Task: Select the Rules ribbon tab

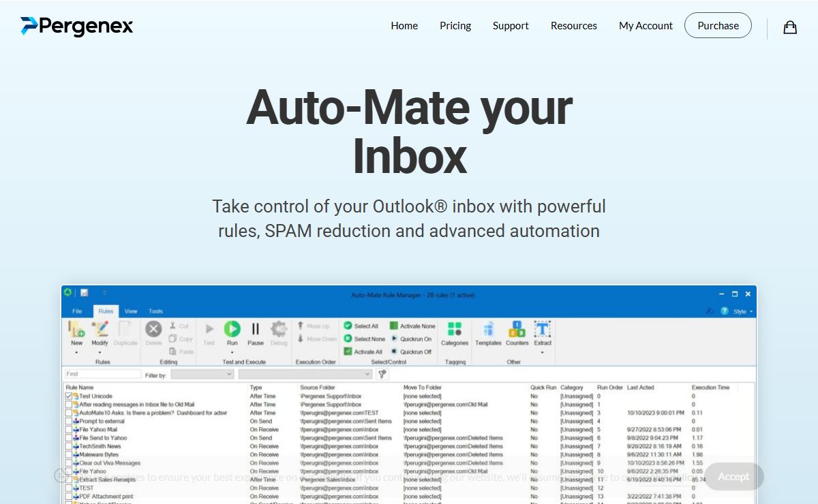Action: (106, 311)
